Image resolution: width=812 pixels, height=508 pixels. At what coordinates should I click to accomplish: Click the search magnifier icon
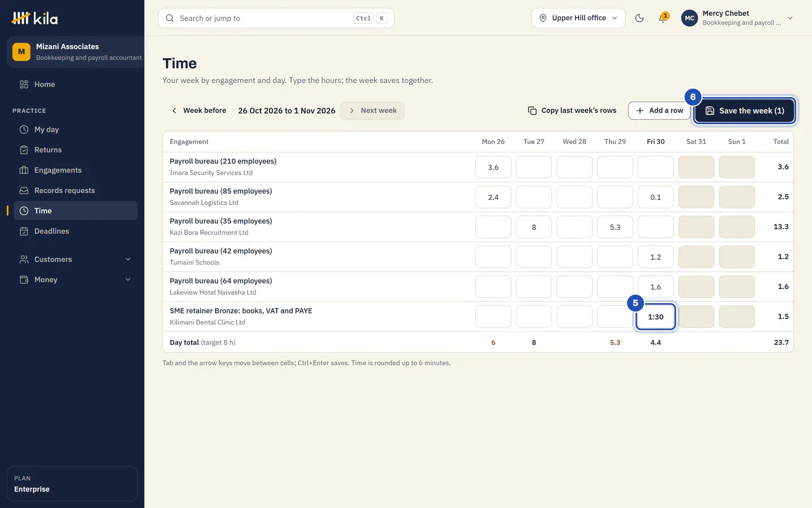click(x=170, y=18)
